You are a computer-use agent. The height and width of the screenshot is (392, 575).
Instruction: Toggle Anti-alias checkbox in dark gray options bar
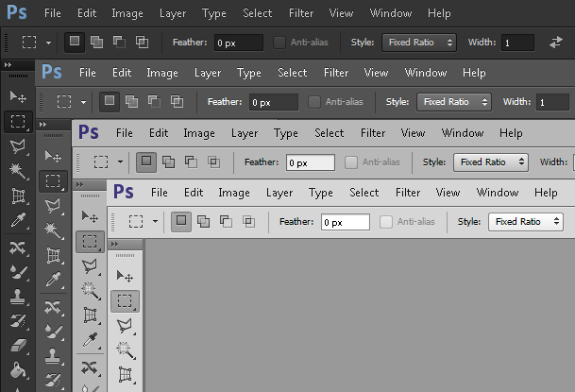pos(313,102)
